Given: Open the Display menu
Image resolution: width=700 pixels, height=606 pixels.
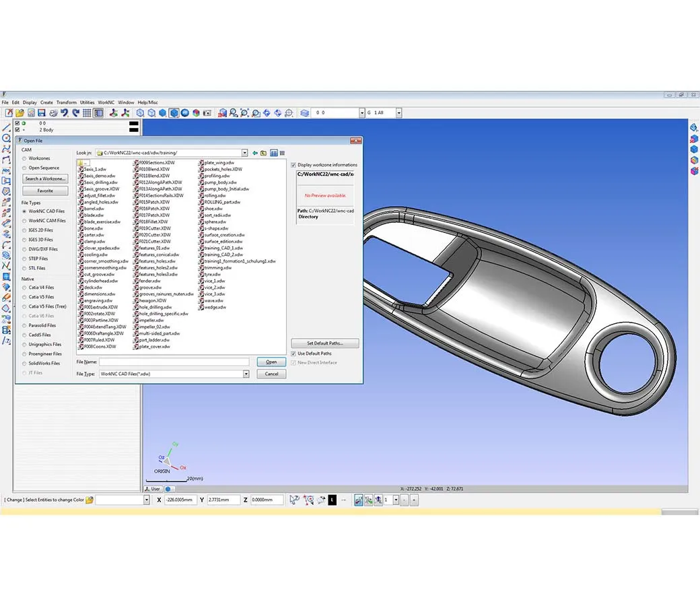Looking at the screenshot, I should [x=30, y=103].
